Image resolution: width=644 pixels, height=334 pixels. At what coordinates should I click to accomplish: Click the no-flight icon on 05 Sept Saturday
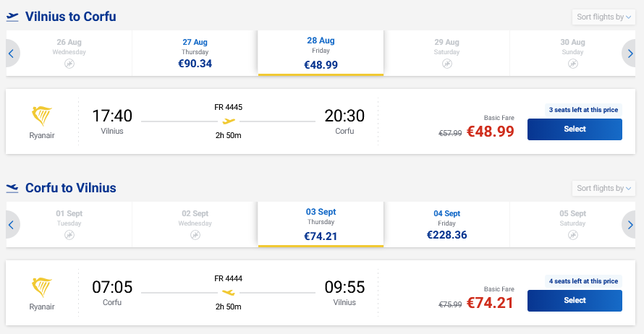coord(573,235)
